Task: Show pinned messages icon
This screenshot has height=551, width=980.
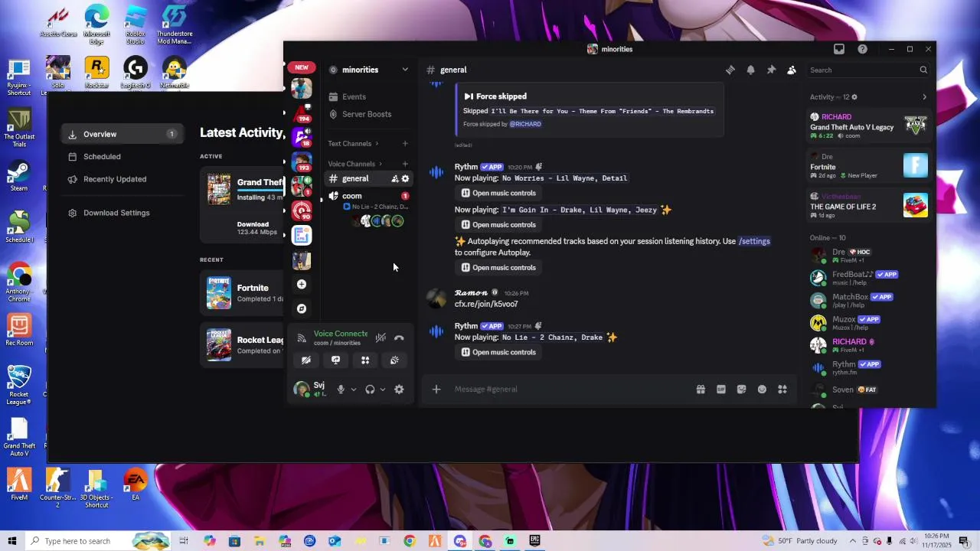Action: tap(771, 70)
